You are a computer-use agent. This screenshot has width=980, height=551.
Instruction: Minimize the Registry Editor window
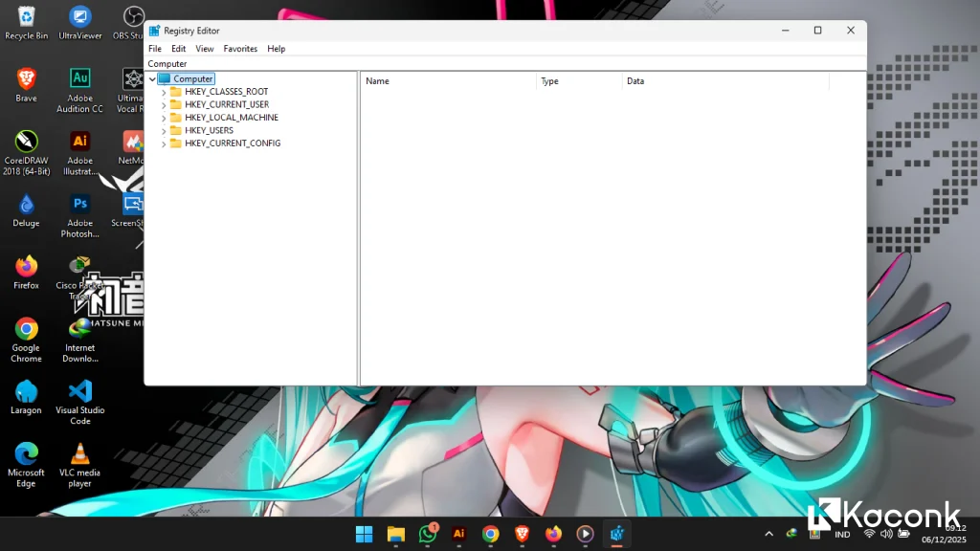point(786,31)
